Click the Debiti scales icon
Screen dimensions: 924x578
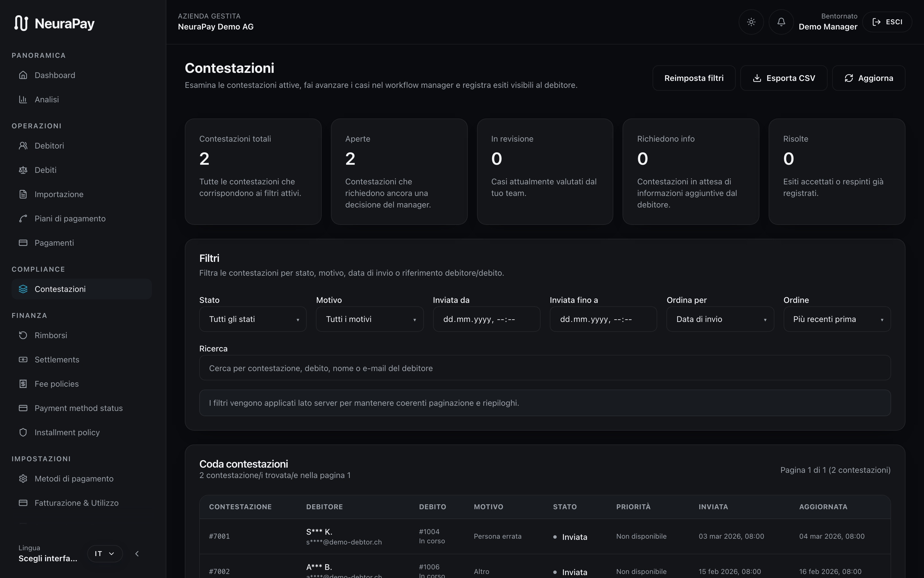click(x=23, y=170)
